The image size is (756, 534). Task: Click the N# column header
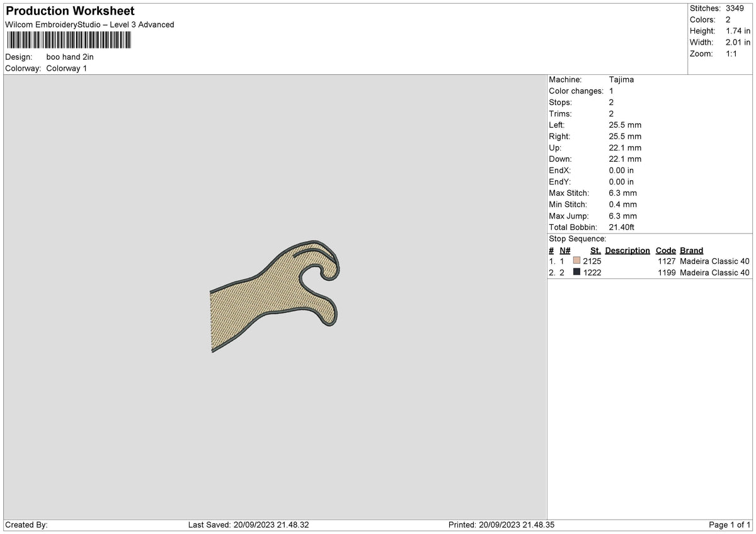coord(564,251)
